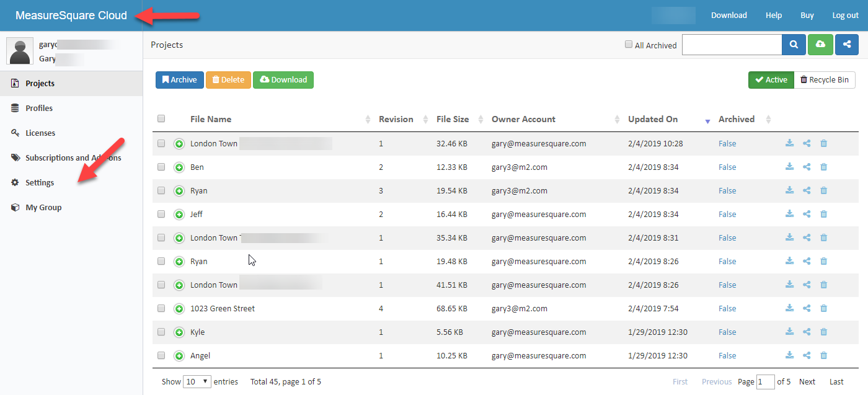Expand the Jeff row green plus
The image size is (868, 395).
[x=179, y=215]
